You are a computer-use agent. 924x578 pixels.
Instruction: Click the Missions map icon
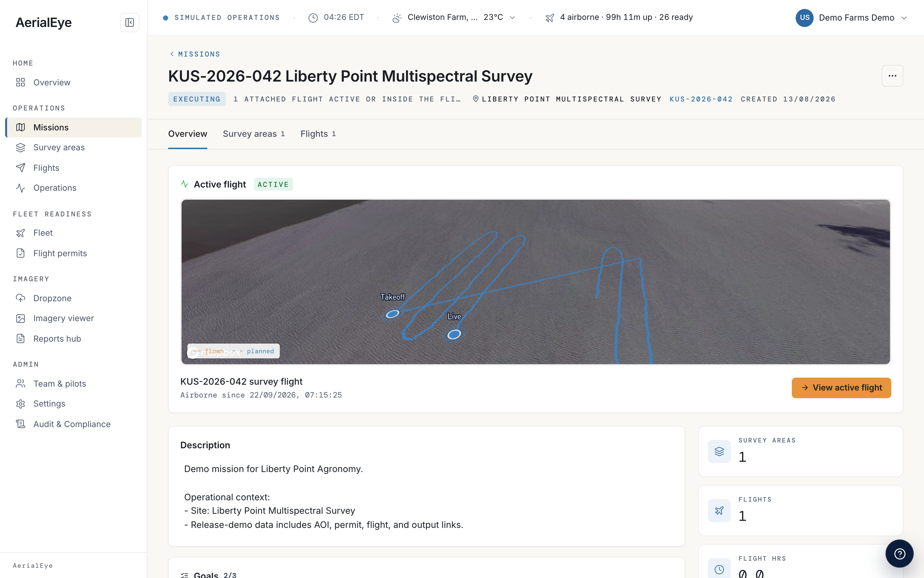(21, 127)
